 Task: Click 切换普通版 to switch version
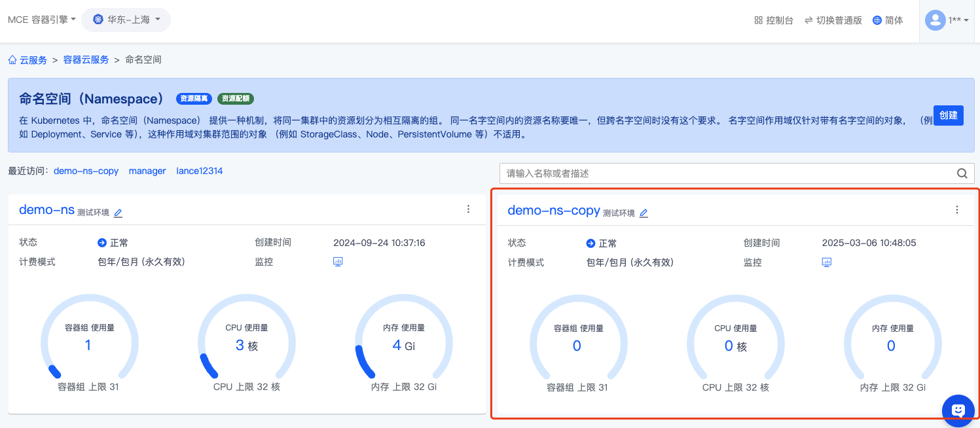833,20
